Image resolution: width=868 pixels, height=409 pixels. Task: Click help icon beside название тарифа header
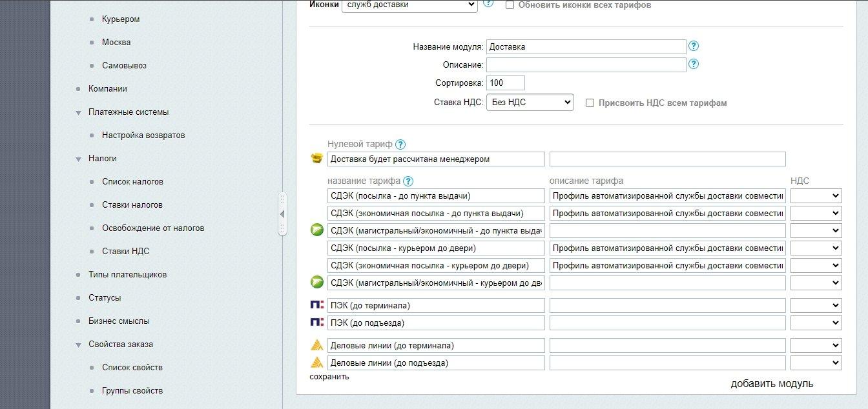pos(408,181)
